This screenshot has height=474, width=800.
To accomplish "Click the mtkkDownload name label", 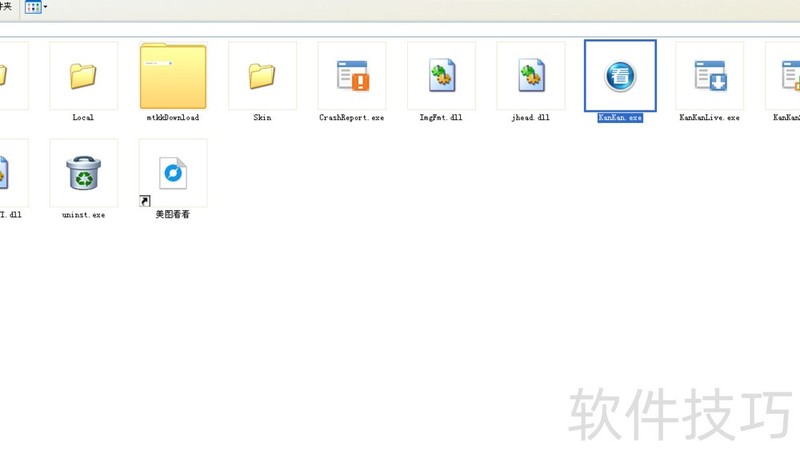I will pos(173,117).
